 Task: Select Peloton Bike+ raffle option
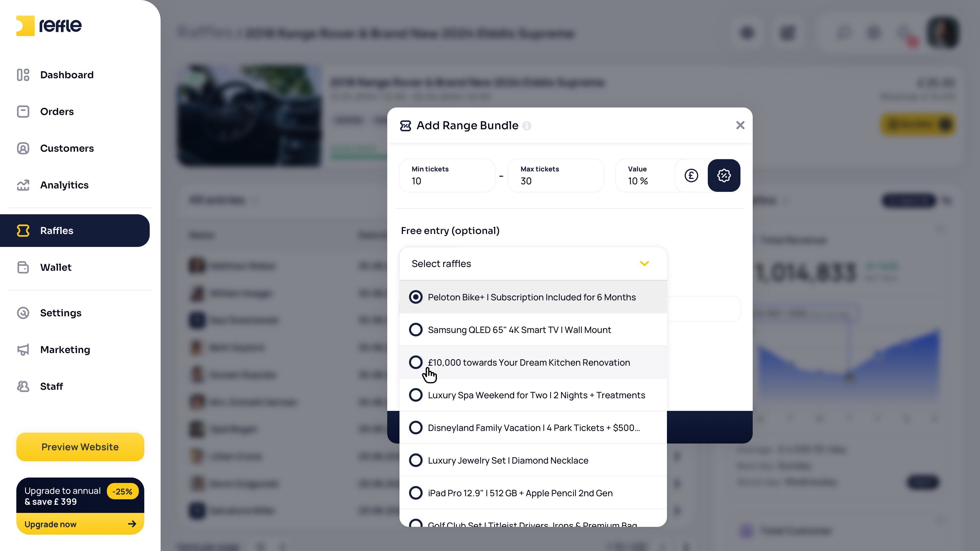pos(533,297)
